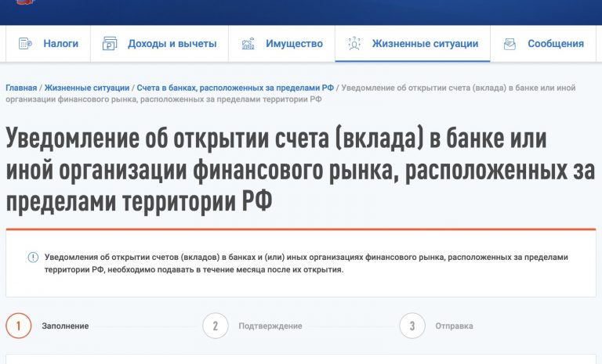
Task: Click step 2 circle Подтверждение
Action: click(216, 326)
